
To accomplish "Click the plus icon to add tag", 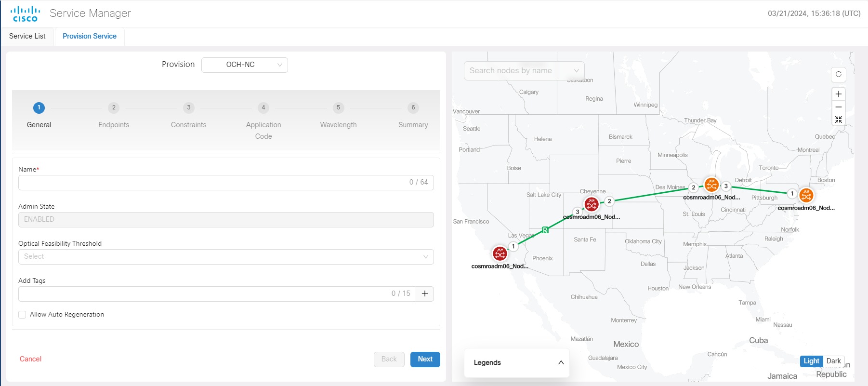I will click(425, 294).
